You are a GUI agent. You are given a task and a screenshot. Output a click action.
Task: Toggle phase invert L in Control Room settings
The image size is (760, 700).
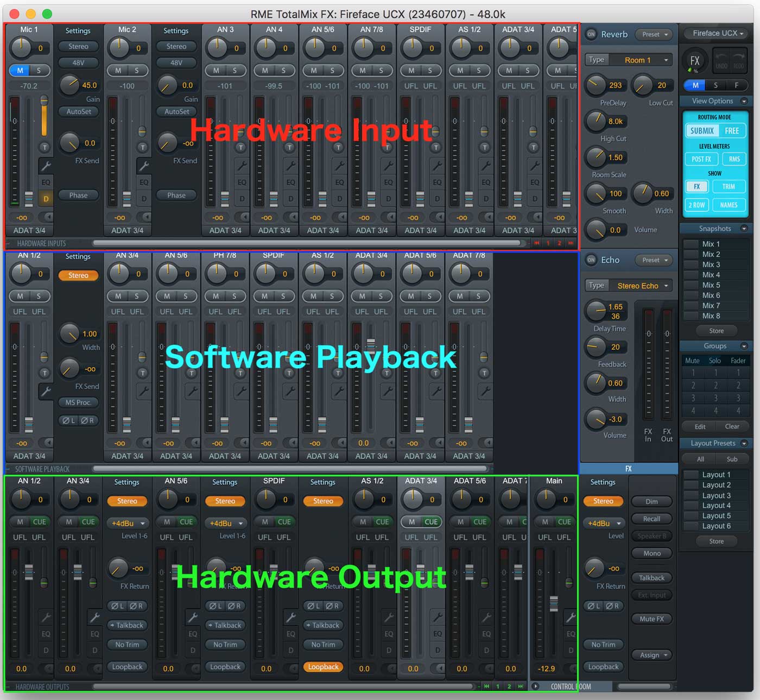(x=594, y=606)
